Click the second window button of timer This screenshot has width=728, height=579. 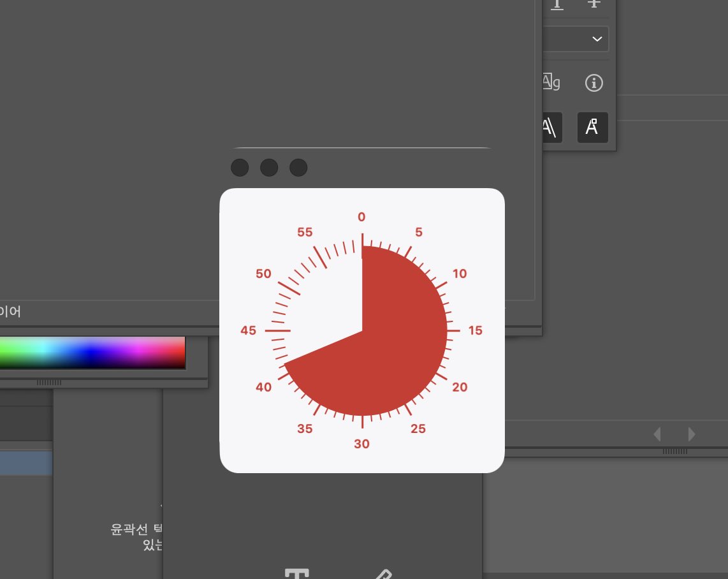[x=269, y=168]
